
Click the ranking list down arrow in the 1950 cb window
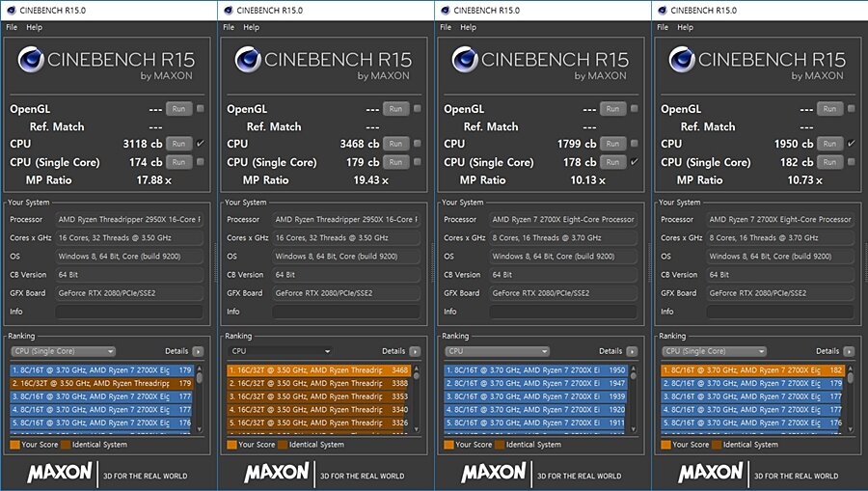coord(851,429)
